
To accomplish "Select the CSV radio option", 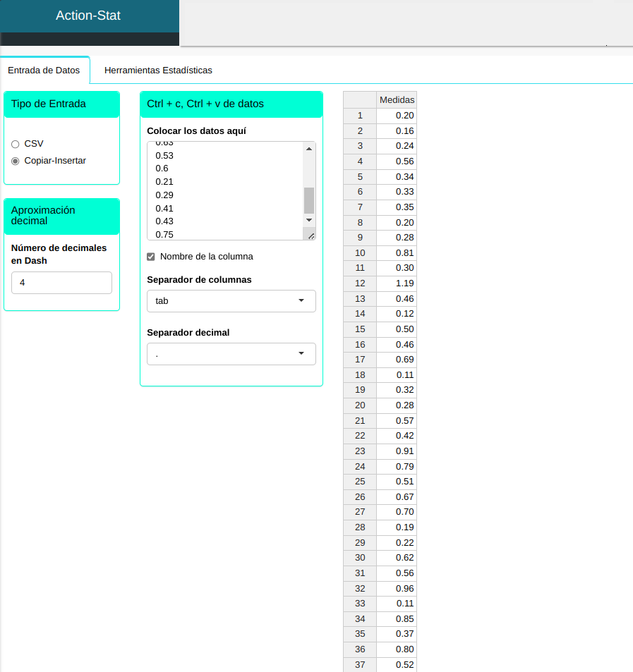I will tap(16, 144).
